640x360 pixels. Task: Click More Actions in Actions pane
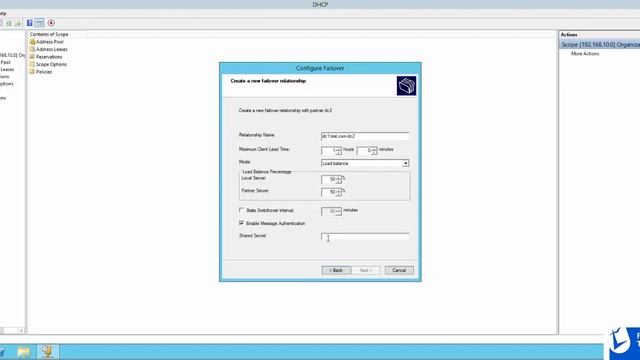(x=585, y=54)
